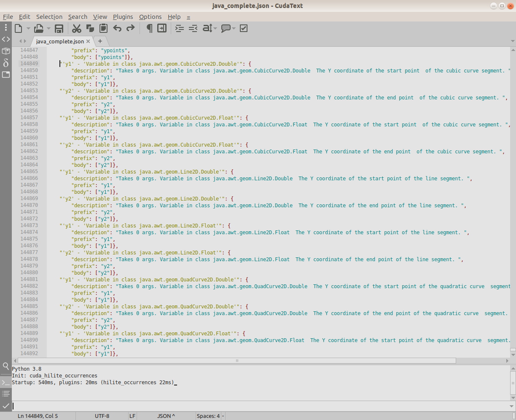Click the Python 3.8 console line
This screenshot has height=420, width=516.
pos(27,369)
